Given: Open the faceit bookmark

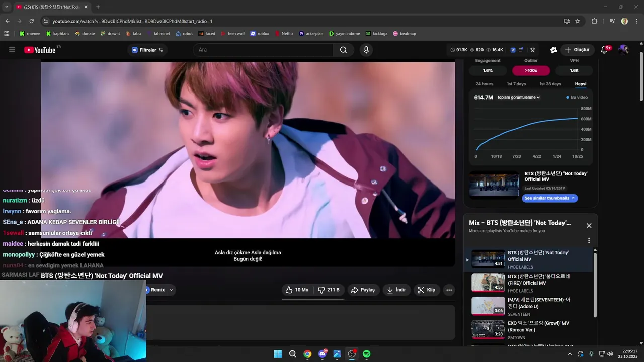Looking at the screenshot, I should (x=207, y=34).
